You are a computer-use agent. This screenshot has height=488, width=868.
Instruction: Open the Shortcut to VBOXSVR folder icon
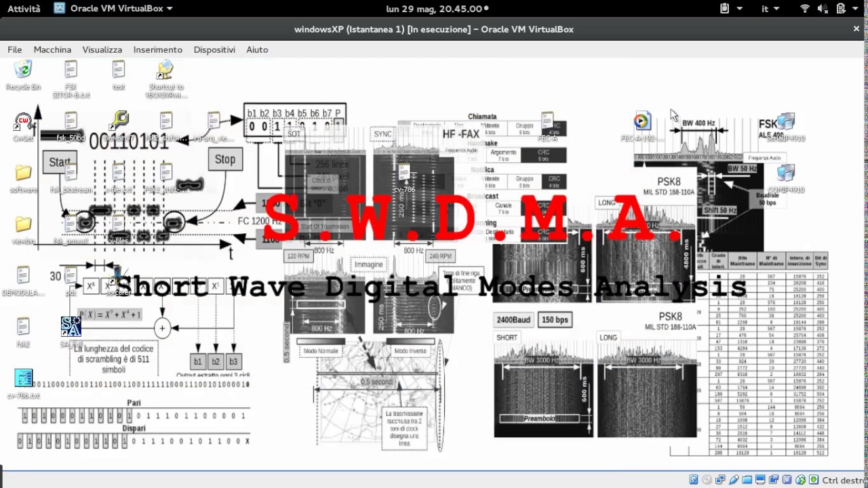(x=165, y=70)
